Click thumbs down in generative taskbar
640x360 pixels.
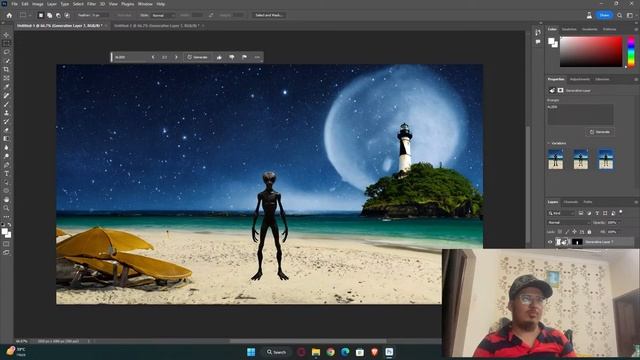pyautogui.click(x=232, y=58)
